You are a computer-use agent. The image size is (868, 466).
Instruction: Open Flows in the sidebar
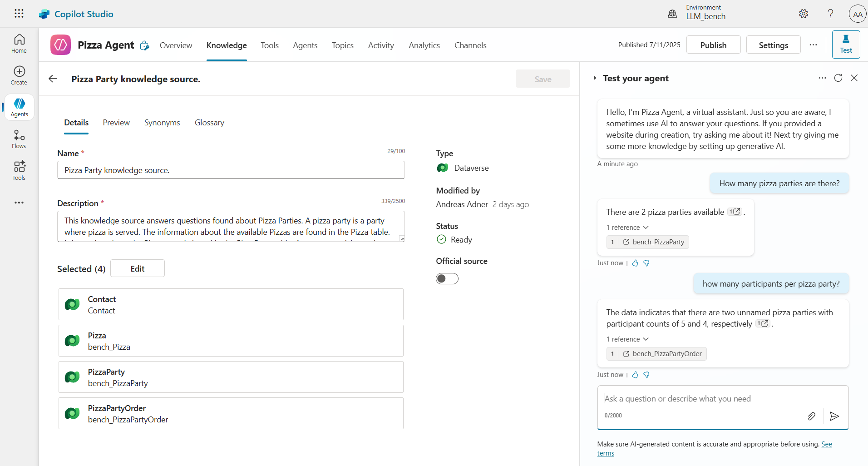pos(19,139)
